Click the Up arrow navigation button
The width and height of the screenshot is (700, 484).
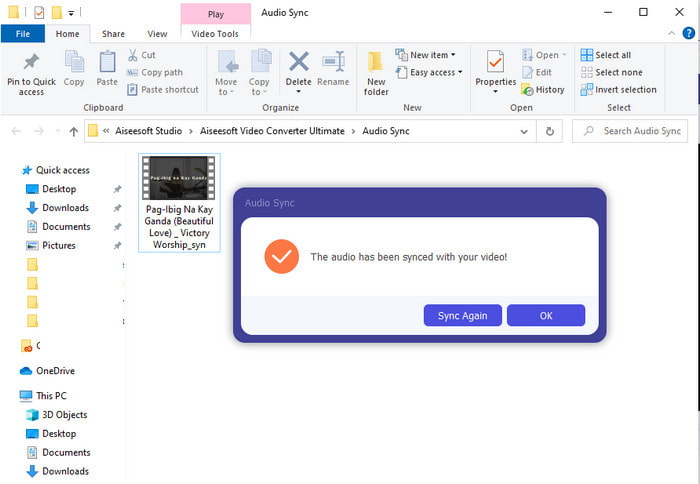[x=73, y=131]
